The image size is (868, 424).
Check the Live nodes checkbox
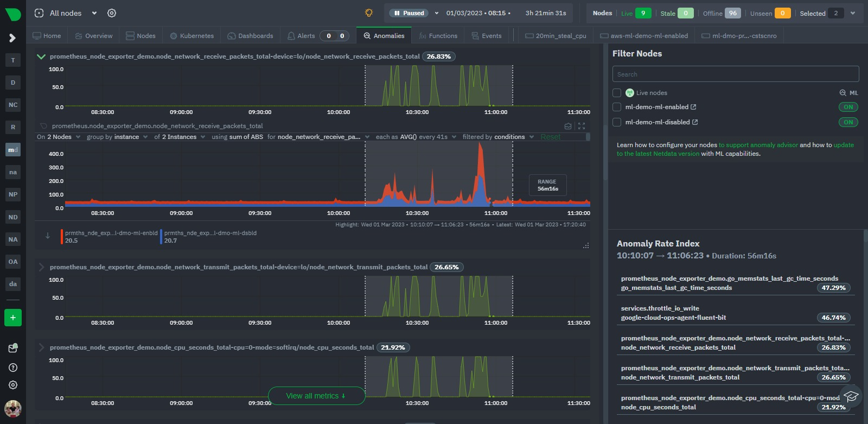coord(617,93)
